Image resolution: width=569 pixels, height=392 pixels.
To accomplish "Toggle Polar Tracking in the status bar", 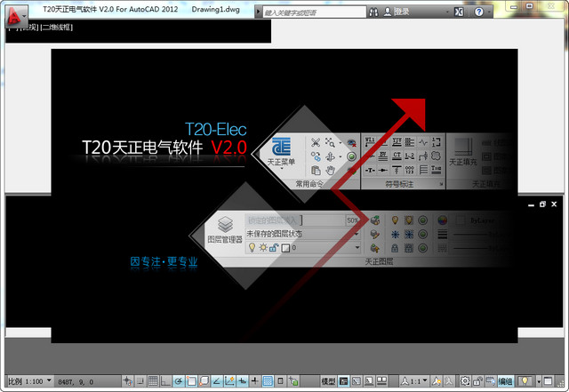I will (x=179, y=380).
